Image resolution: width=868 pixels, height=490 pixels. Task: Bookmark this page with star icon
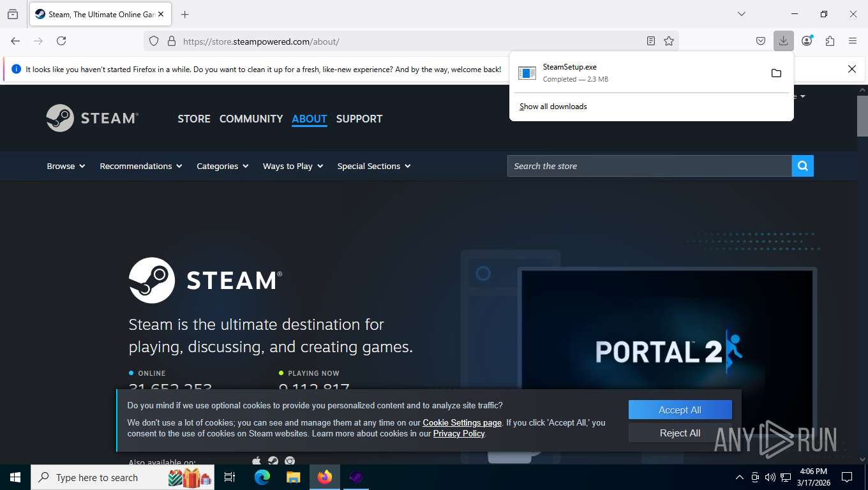[x=669, y=41]
